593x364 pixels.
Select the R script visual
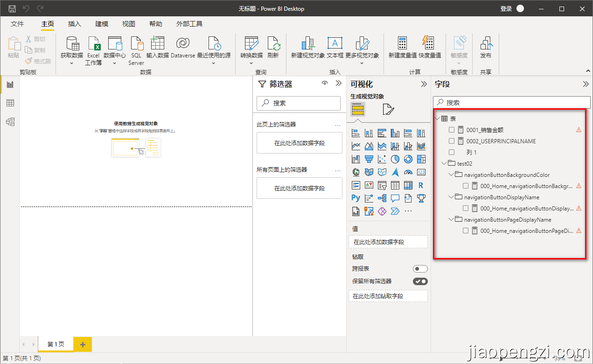[421, 185]
